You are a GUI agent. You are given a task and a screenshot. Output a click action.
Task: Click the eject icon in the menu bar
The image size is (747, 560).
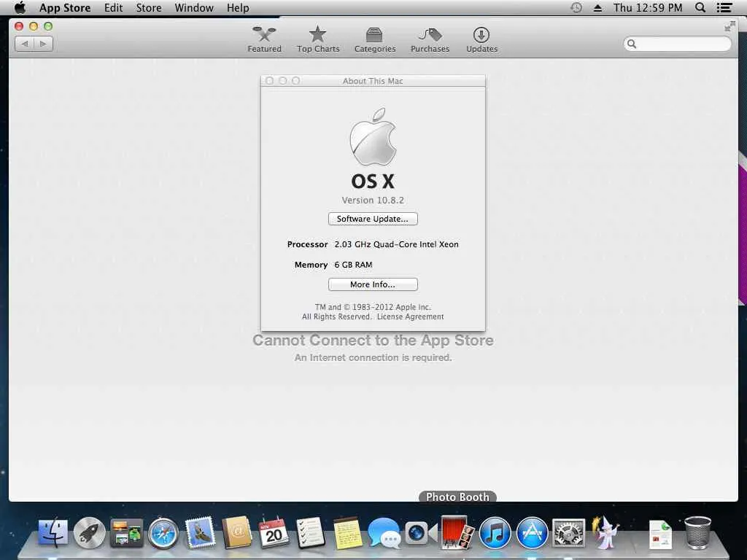click(x=597, y=8)
